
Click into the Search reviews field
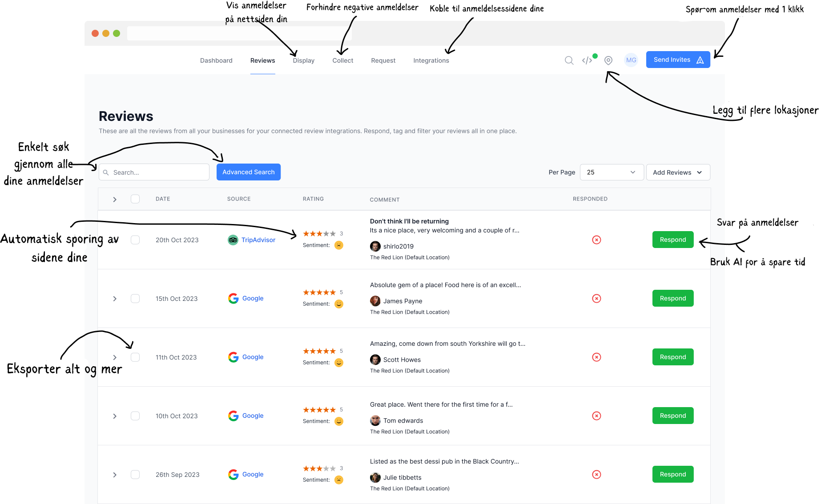(x=154, y=172)
